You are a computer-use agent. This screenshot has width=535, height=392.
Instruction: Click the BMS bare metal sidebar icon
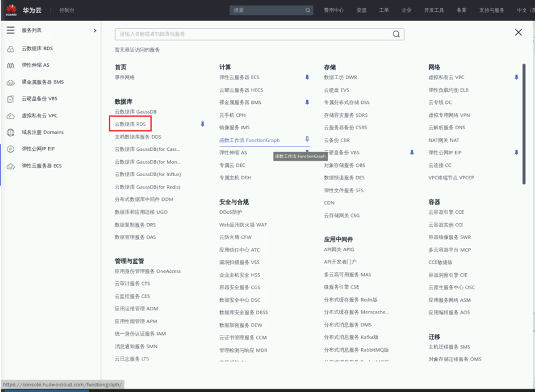11,82
